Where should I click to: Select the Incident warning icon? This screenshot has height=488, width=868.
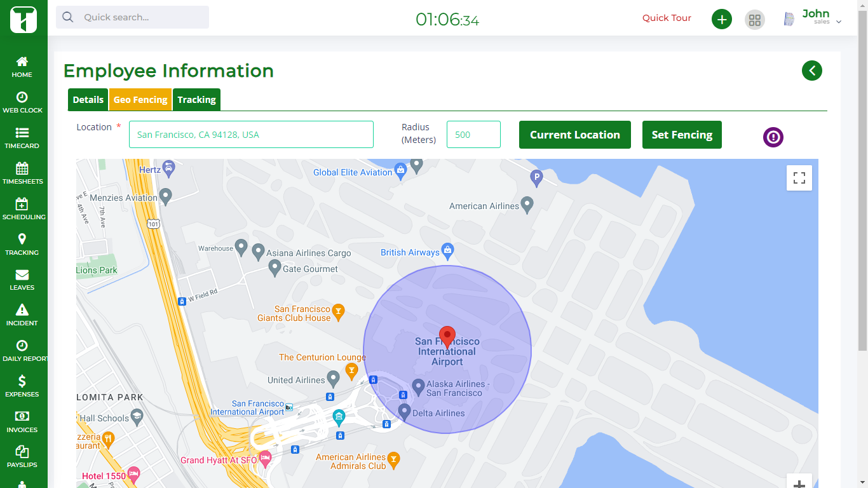pos(22,309)
